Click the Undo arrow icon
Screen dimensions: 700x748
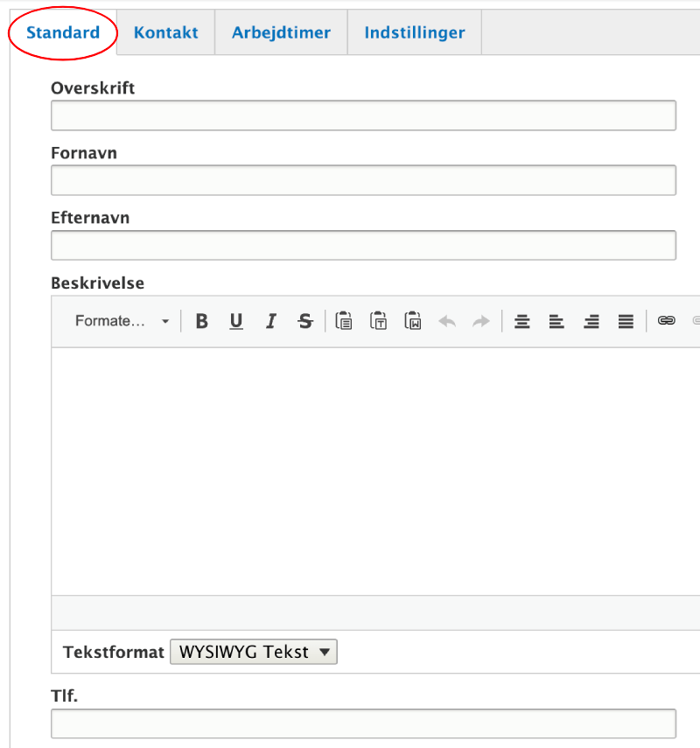pos(447,321)
